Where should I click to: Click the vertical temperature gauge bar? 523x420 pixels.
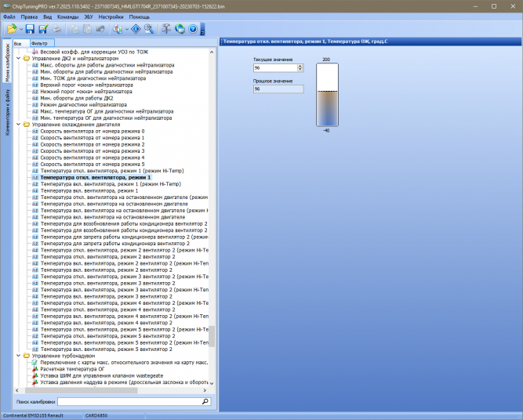coord(327,95)
